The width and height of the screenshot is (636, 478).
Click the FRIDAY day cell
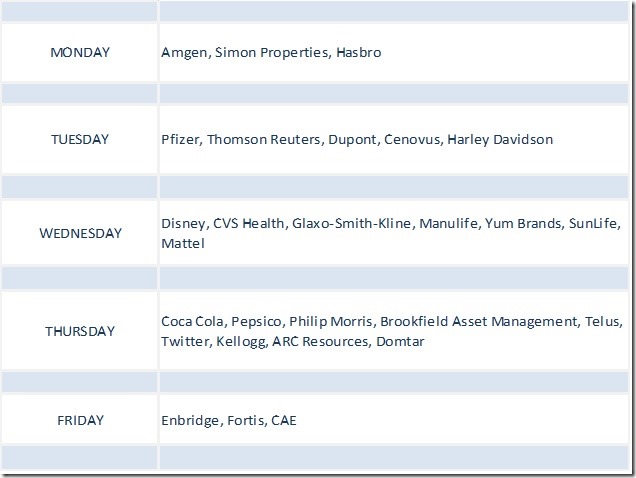pyautogui.click(x=79, y=420)
